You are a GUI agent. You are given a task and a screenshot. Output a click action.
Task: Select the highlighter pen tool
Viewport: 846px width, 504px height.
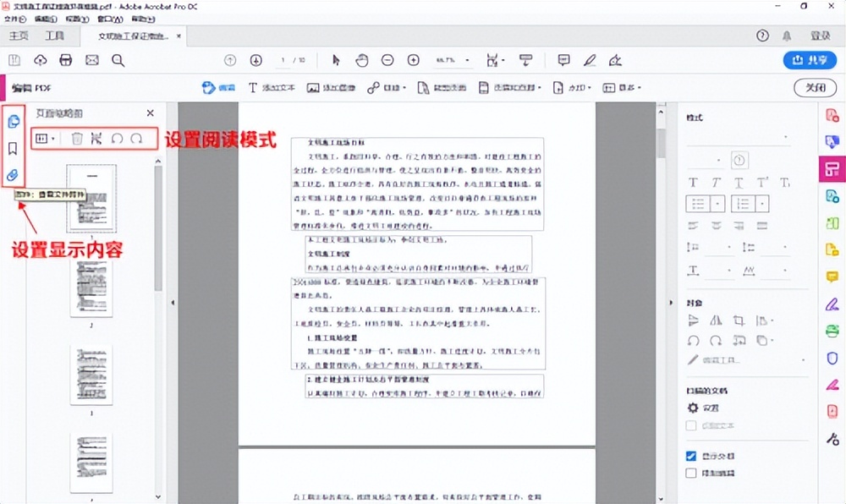pyautogui.click(x=590, y=60)
